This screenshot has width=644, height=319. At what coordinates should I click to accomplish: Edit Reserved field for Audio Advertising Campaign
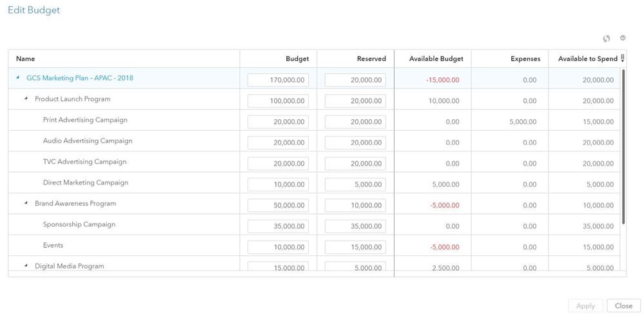355,143
